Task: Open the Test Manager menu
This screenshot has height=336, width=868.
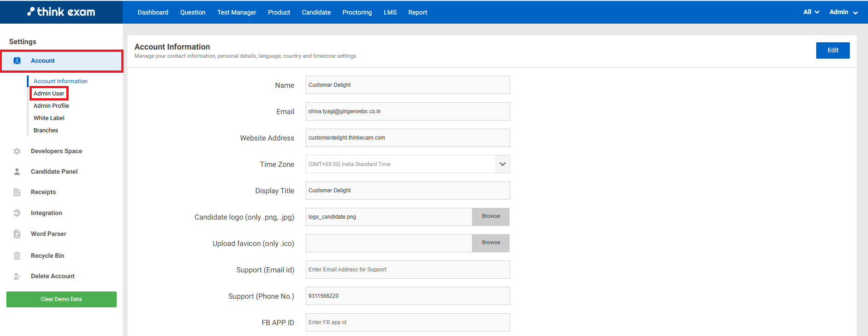Action: coord(237,12)
